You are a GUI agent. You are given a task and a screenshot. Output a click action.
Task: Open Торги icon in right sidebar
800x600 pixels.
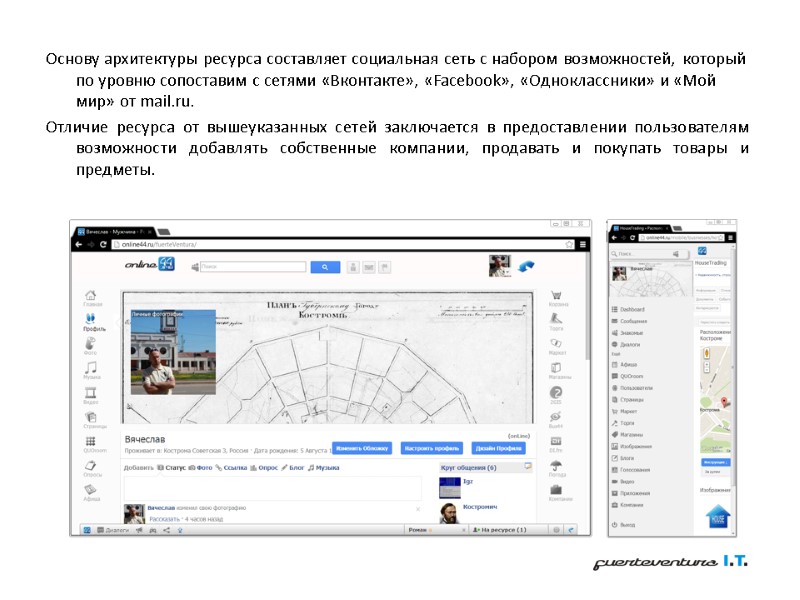[556, 318]
